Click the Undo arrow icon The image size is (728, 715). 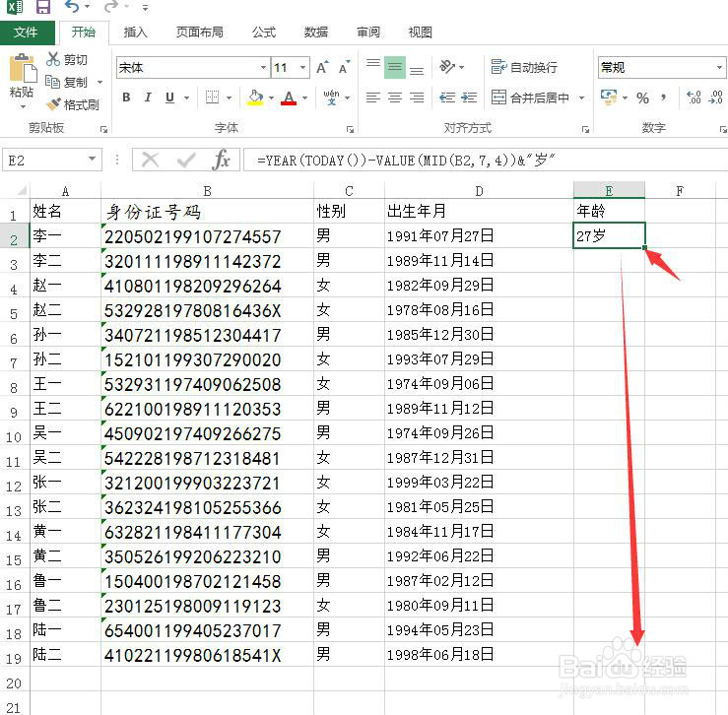point(72,6)
